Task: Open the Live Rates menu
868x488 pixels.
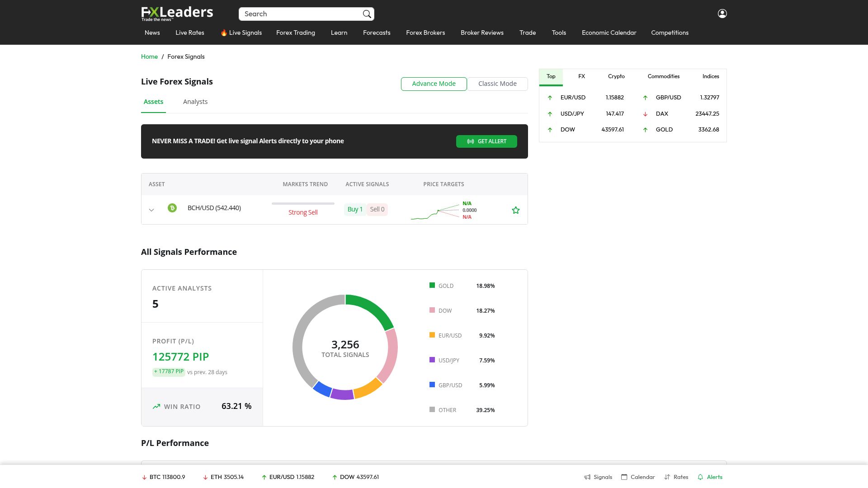Action: point(190,33)
